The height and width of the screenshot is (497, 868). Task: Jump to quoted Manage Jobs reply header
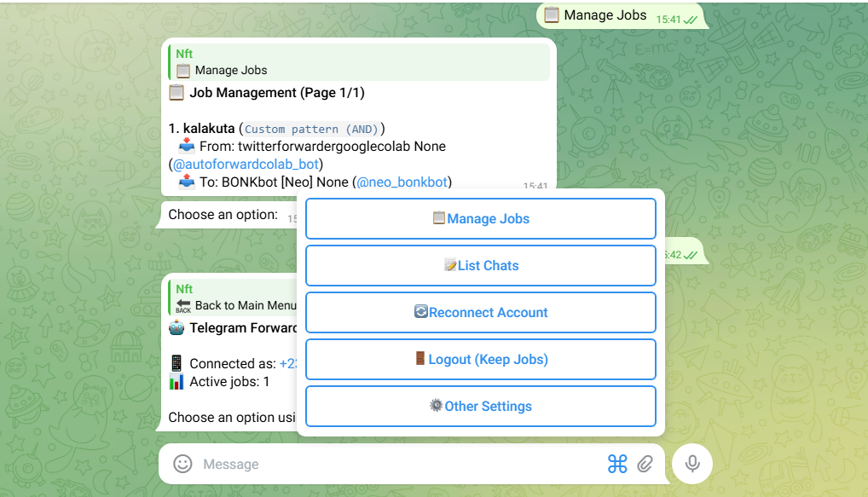[359, 62]
